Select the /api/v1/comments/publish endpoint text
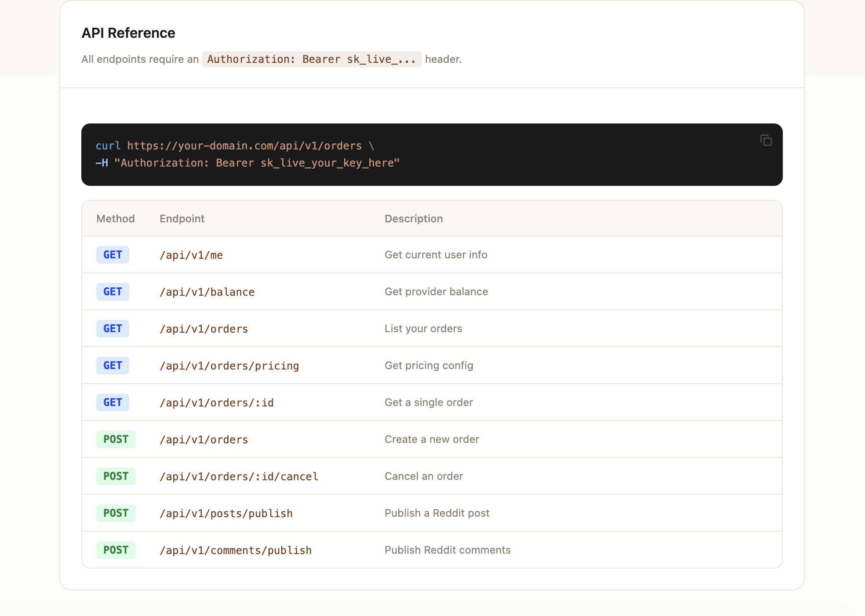The width and height of the screenshot is (865, 616). pos(236,551)
